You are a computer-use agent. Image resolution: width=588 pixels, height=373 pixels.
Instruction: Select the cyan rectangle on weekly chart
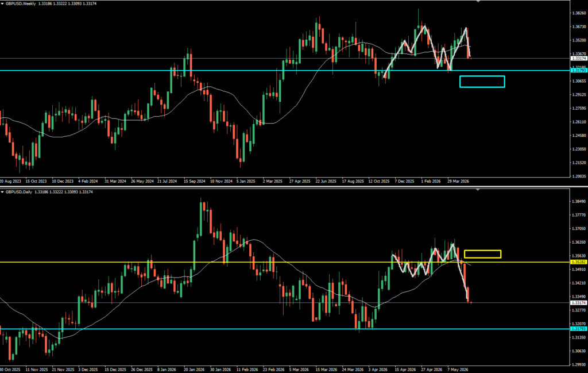point(482,82)
